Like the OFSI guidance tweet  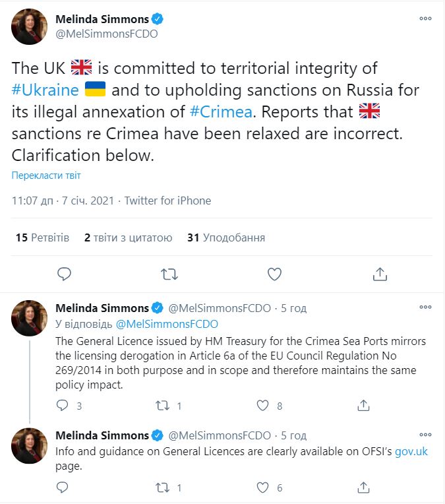(262, 488)
